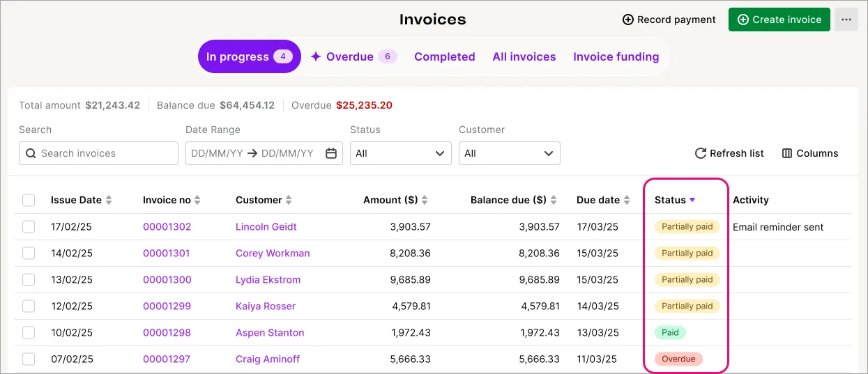The image size is (868, 374).
Task: Click Partially paid badge for Lincoln Geidt
Action: (687, 226)
